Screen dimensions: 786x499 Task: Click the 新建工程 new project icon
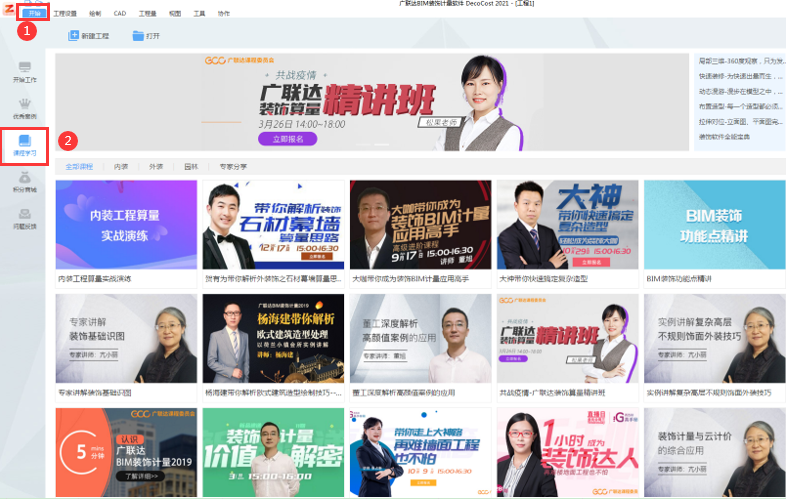point(73,36)
